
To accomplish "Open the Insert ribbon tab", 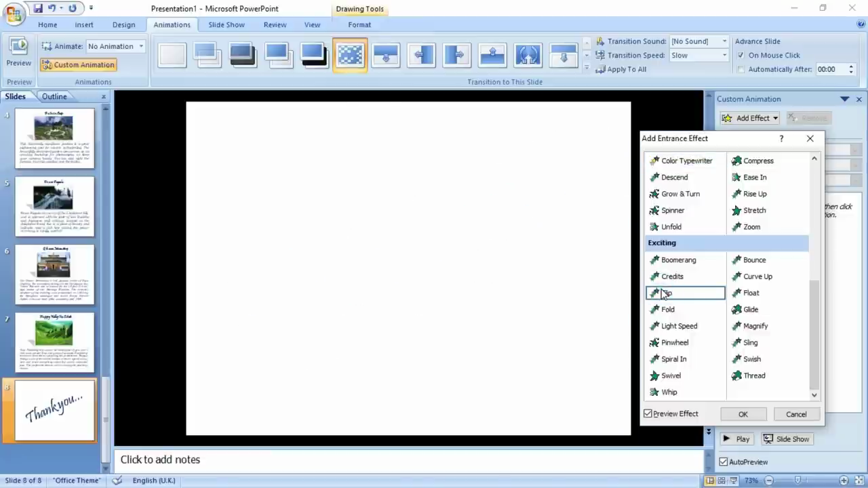I will (x=84, y=24).
